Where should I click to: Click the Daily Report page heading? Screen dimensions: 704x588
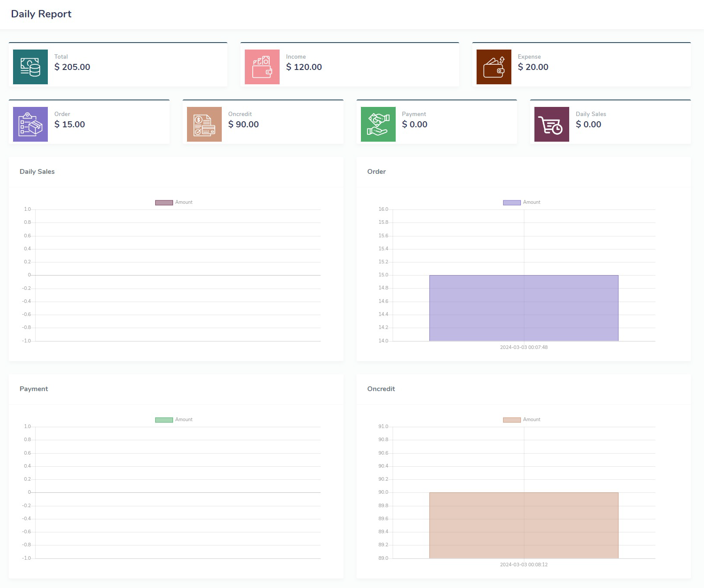(x=41, y=14)
